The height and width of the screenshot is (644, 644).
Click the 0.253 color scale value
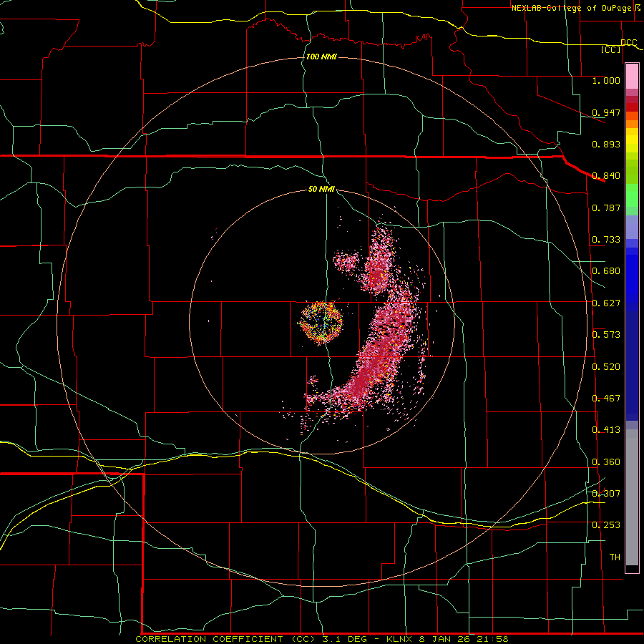coord(606,525)
